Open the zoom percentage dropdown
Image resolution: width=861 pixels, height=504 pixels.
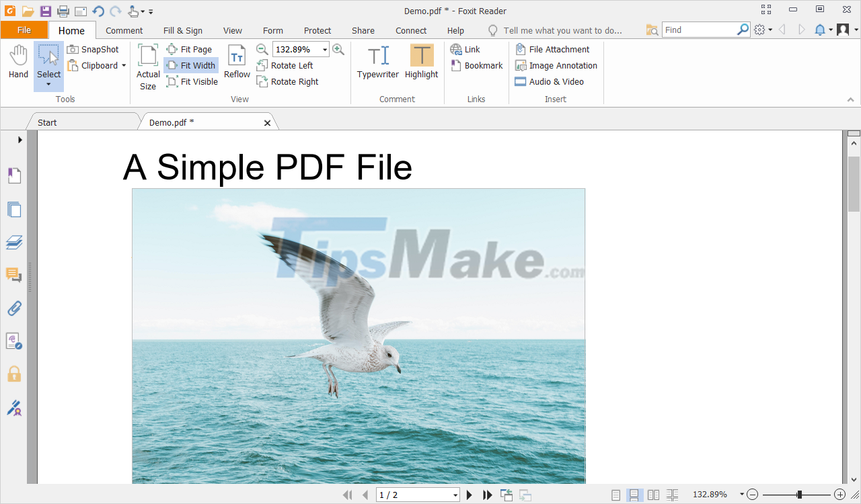(324, 49)
